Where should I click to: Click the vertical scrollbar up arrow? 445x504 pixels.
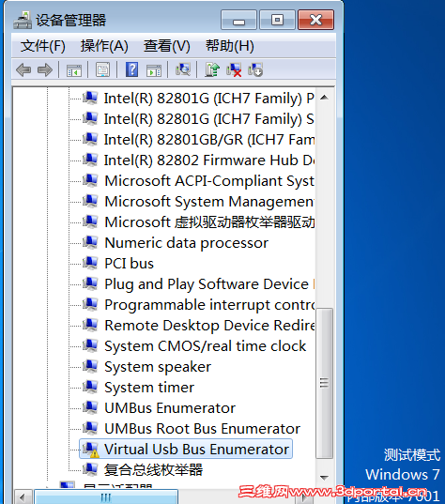click(x=324, y=97)
